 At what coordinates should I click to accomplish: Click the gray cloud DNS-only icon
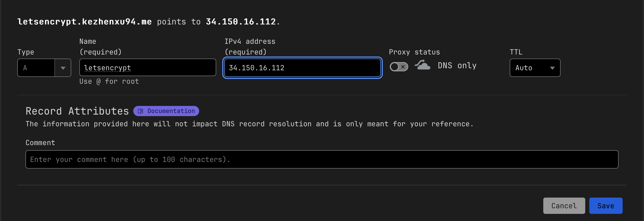[x=422, y=65]
